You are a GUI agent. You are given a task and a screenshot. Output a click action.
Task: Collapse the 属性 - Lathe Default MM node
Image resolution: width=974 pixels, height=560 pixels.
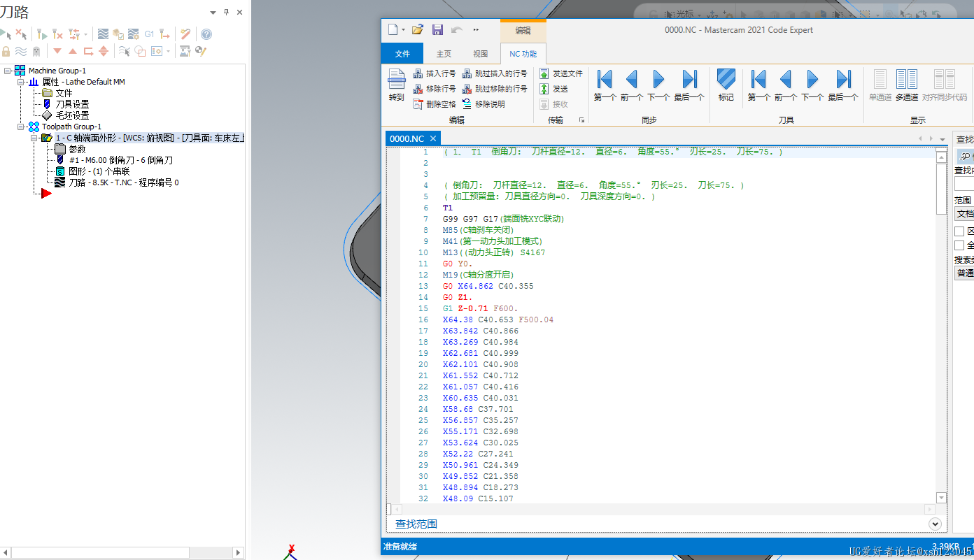click(21, 82)
